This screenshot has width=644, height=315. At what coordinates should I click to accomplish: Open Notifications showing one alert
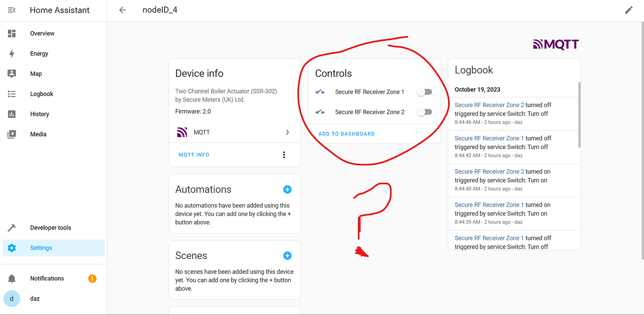(47, 278)
